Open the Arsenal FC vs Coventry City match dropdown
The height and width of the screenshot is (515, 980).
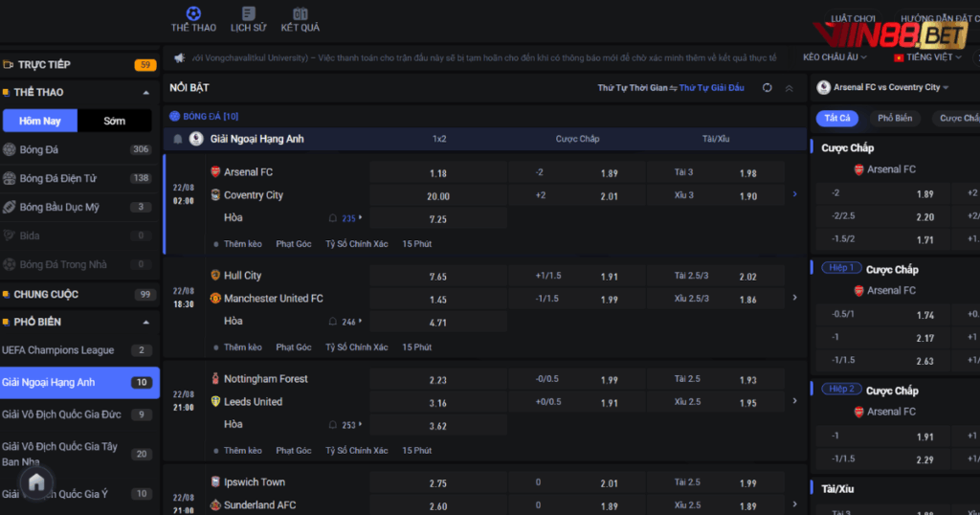tap(891, 87)
